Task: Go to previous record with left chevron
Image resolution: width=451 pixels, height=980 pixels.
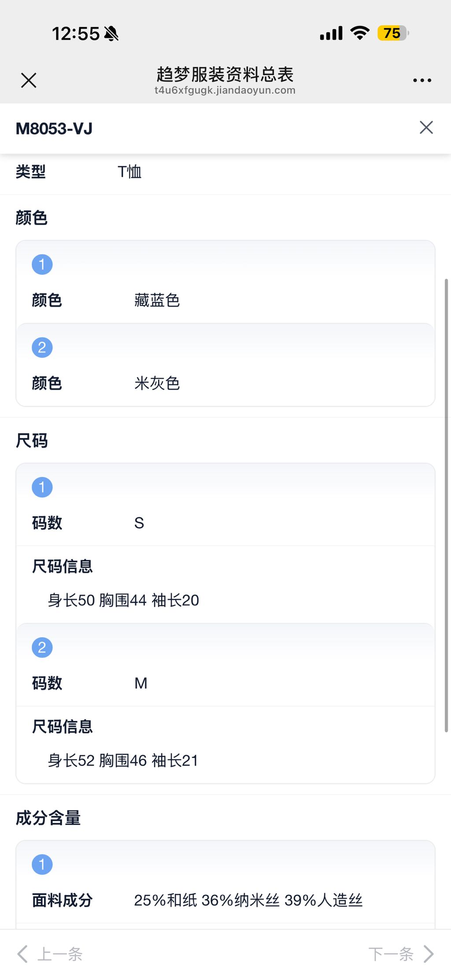Action: [22, 954]
